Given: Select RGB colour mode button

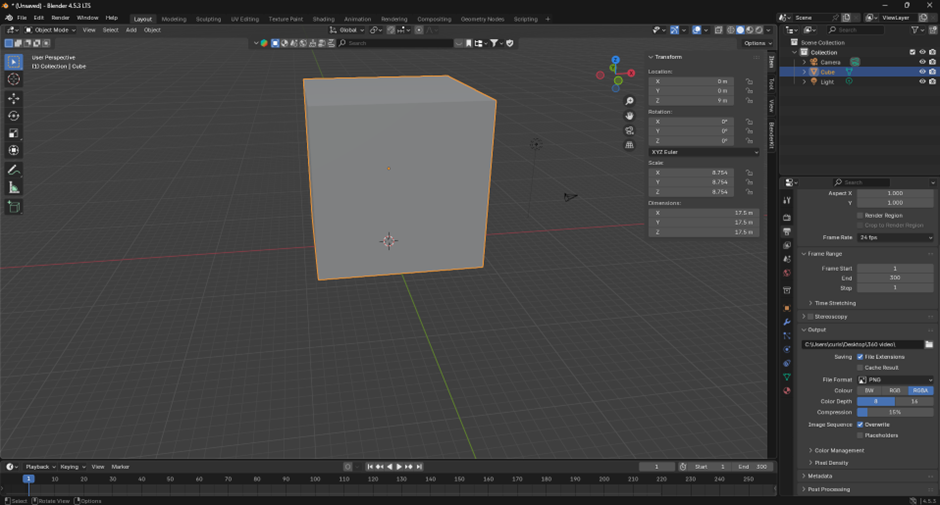Looking at the screenshot, I should click(895, 390).
